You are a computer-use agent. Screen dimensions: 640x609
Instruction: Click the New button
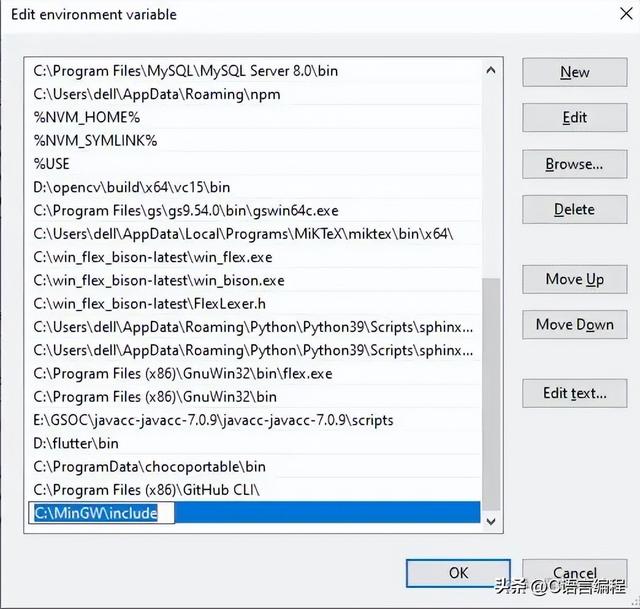(x=575, y=72)
